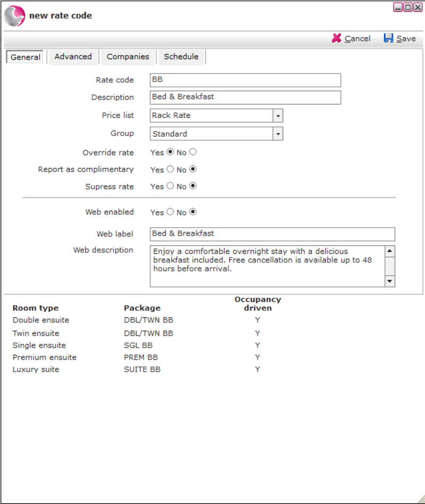
Task: Maximize the new rate code window
Action: tap(408, 7)
